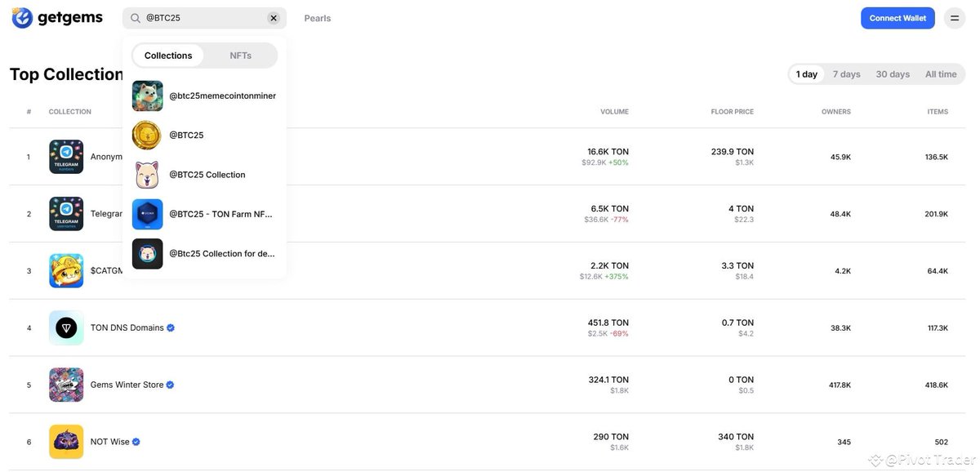Click the search magnifier icon
This screenshot has width=980, height=472.
pos(136,18)
